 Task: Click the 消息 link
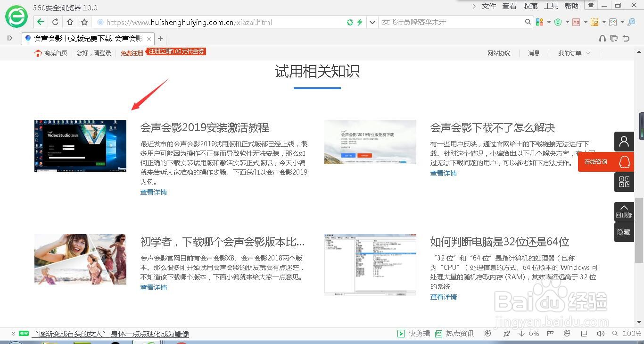(x=534, y=53)
